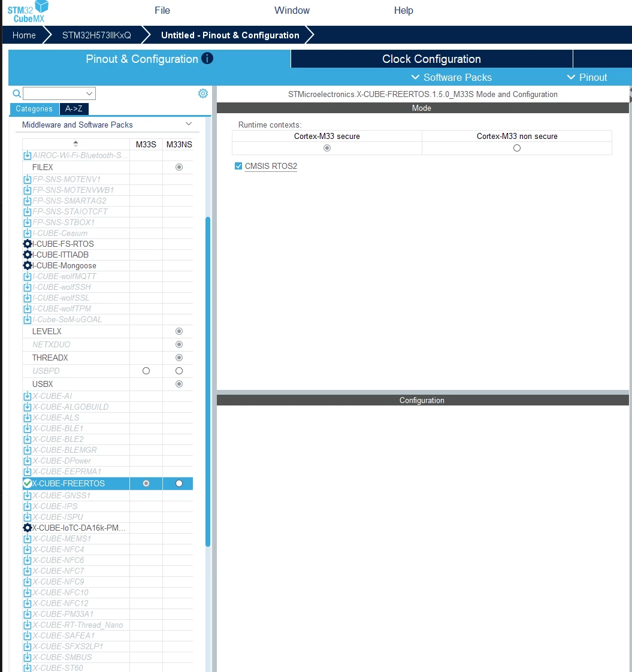Click download icon beside X-CUBE-AI
Viewport: 632px width, 672px height.
pyautogui.click(x=28, y=396)
